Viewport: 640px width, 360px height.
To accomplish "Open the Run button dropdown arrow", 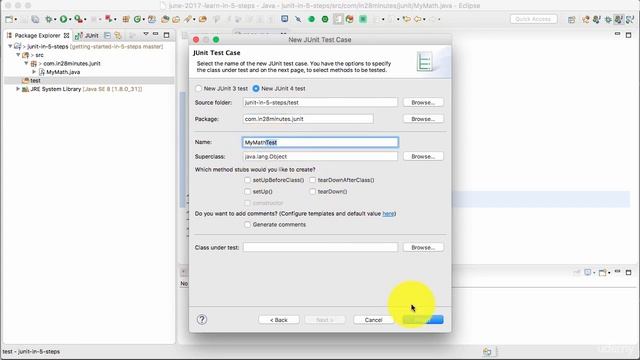I will click(70, 20).
